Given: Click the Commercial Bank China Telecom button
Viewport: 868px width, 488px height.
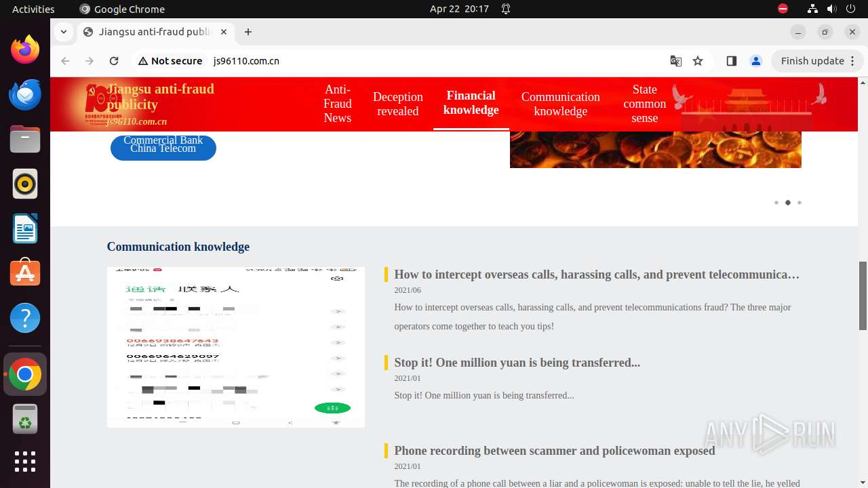Looking at the screenshot, I should (x=163, y=148).
